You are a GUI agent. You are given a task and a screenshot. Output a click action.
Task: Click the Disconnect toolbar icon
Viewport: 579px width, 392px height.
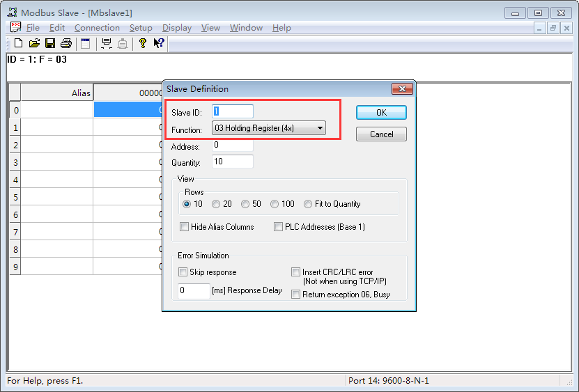click(x=123, y=44)
